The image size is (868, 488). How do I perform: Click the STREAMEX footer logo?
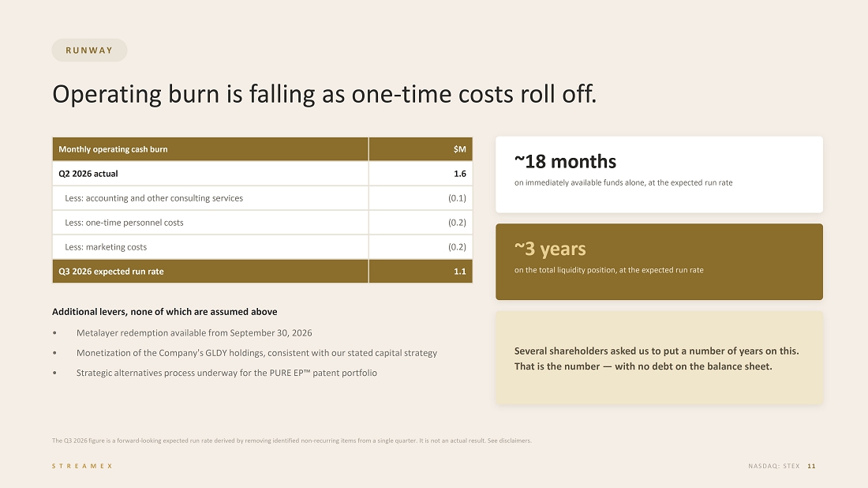click(x=83, y=466)
